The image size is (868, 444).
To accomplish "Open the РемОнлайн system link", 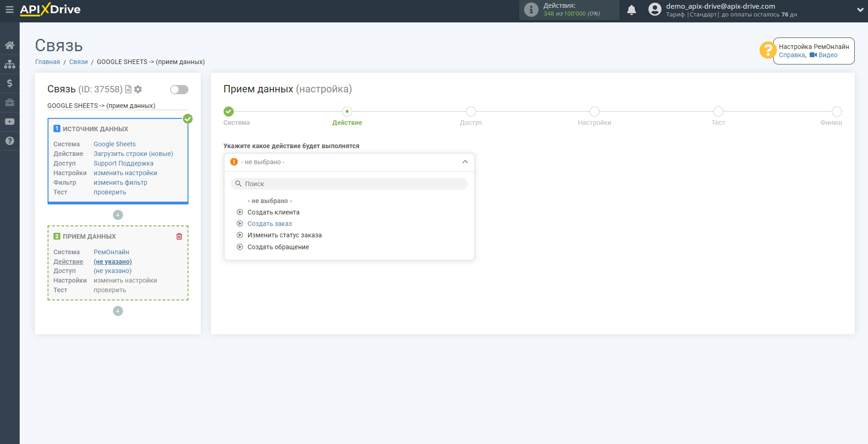I will (112, 252).
